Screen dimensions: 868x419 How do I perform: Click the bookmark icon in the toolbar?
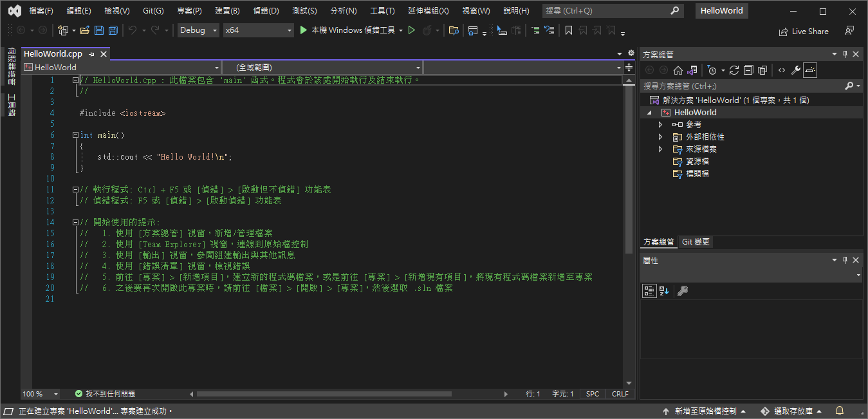coord(569,30)
